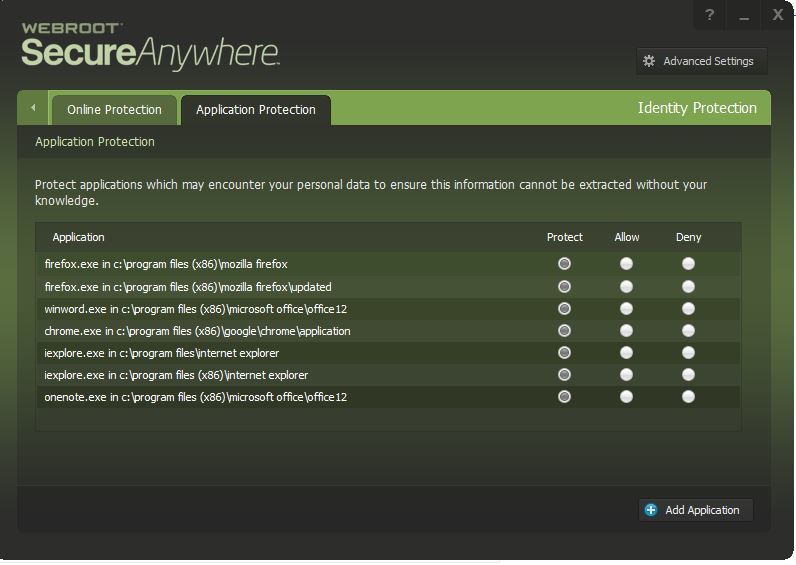Screen dimensions: 796x565
Task: Open help with the question mark icon
Action: pyautogui.click(x=710, y=15)
